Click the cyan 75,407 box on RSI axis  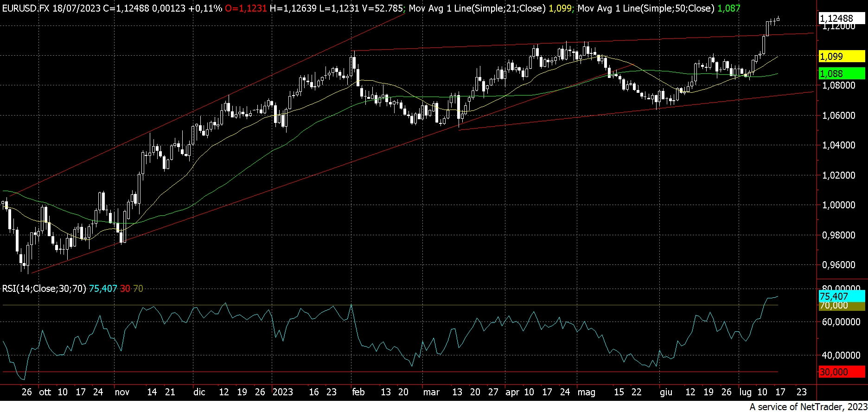pyautogui.click(x=842, y=296)
